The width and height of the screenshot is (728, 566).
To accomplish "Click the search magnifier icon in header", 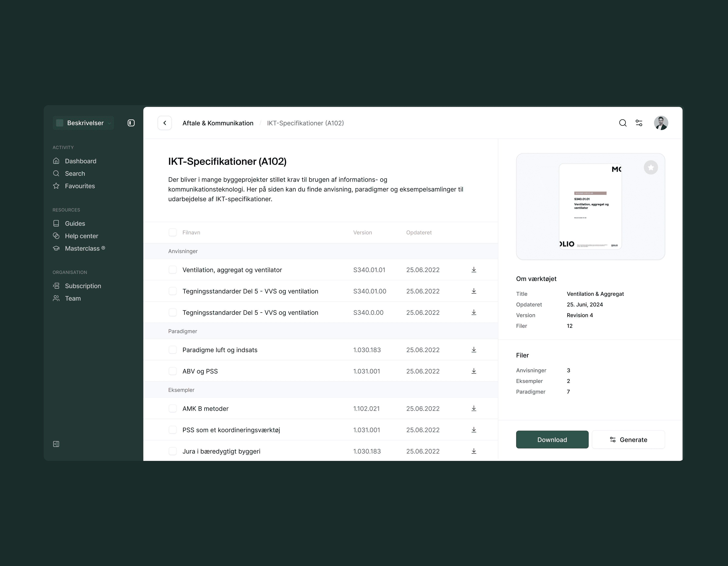I will click(x=623, y=123).
